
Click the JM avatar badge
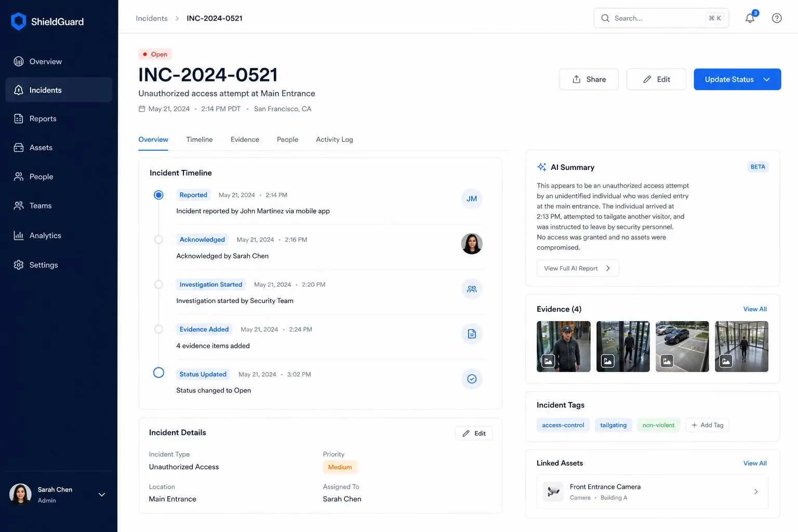[x=472, y=198]
